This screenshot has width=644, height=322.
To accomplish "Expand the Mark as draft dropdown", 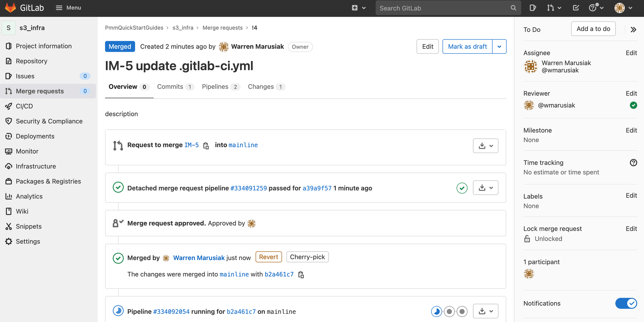I will 499,46.
